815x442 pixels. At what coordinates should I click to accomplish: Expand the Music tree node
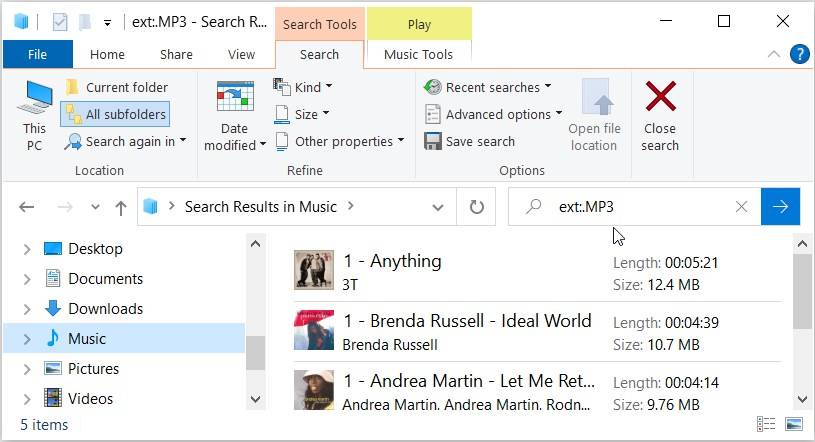(x=27, y=340)
